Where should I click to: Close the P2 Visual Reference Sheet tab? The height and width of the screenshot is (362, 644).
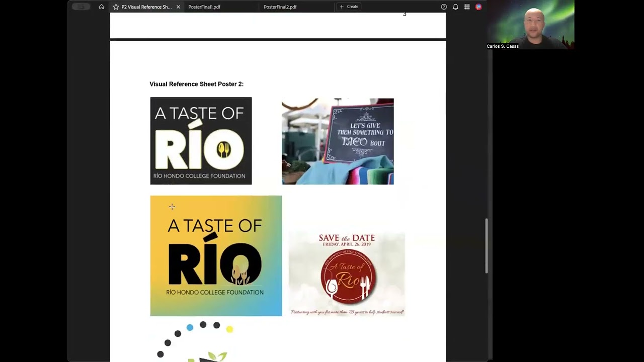click(x=178, y=7)
